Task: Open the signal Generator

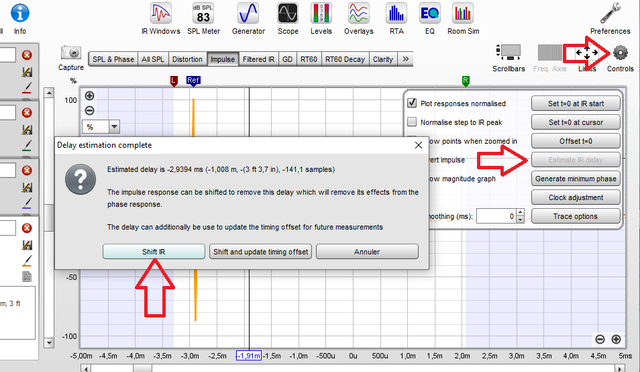Action: tap(248, 19)
